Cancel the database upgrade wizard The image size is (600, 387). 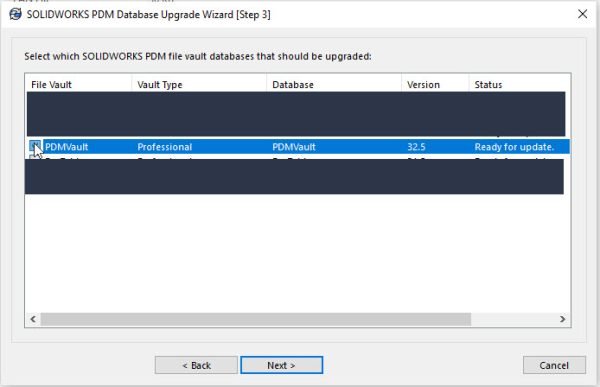click(x=554, y=365)
